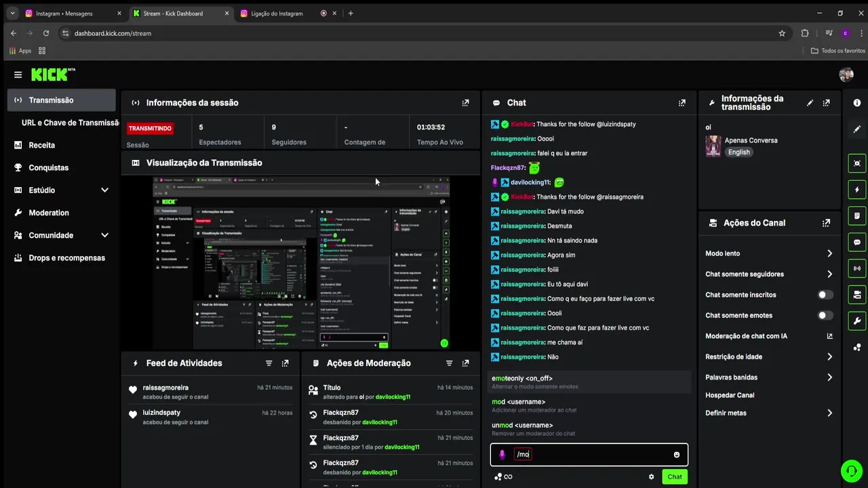The image size is (868, 488).
Task: Open the user profile avatar menu
Action: [846, 75]
